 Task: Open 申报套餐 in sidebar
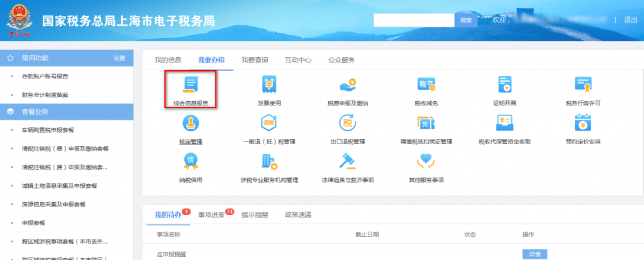point(33,223)
